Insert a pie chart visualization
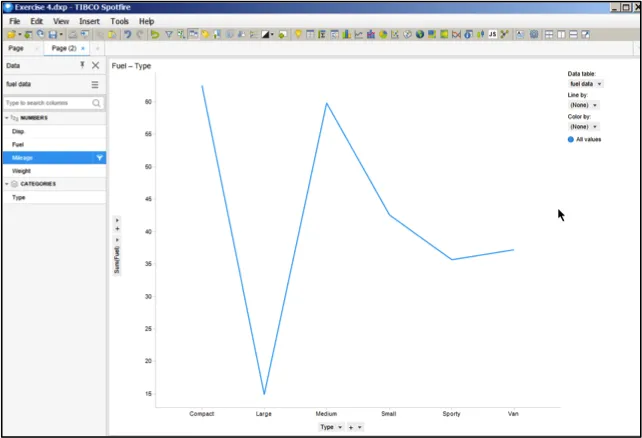Screen dimensions: 642x438 click(383, 34)
